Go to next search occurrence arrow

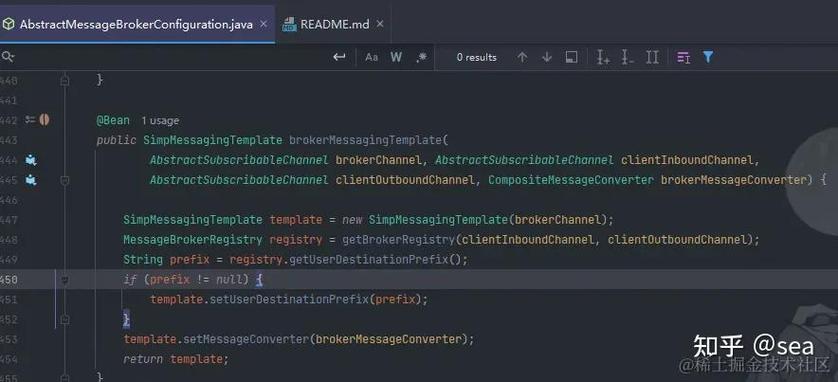(546, 57)
